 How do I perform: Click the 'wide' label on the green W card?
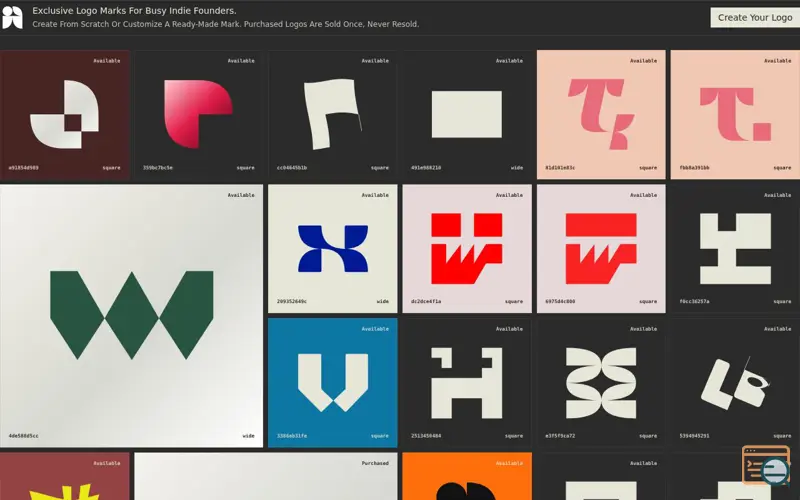[248, 436]
